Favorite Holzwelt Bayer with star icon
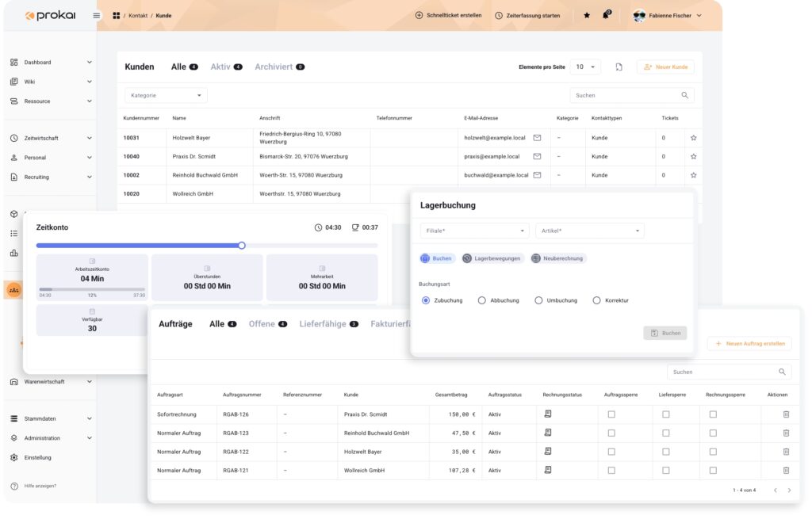 pyautogui.click(x=693, y=138)
